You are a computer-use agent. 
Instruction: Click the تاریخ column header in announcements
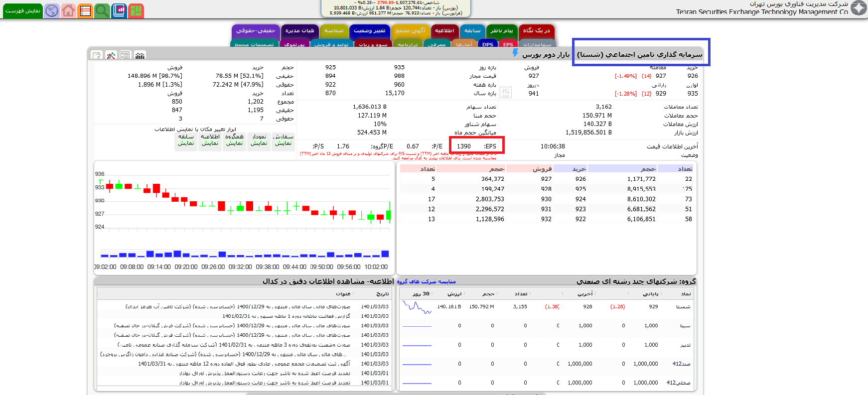click(383, 294)
